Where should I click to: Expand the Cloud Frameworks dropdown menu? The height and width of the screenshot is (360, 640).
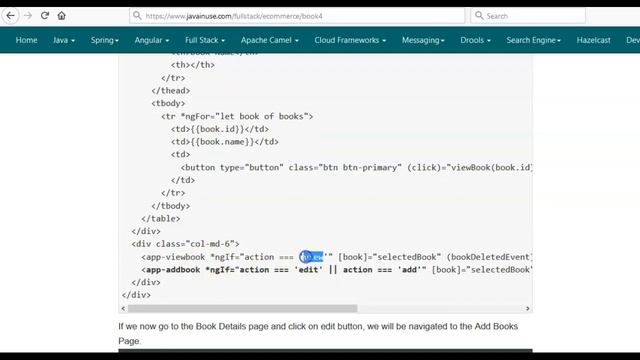tap(350, 40)
